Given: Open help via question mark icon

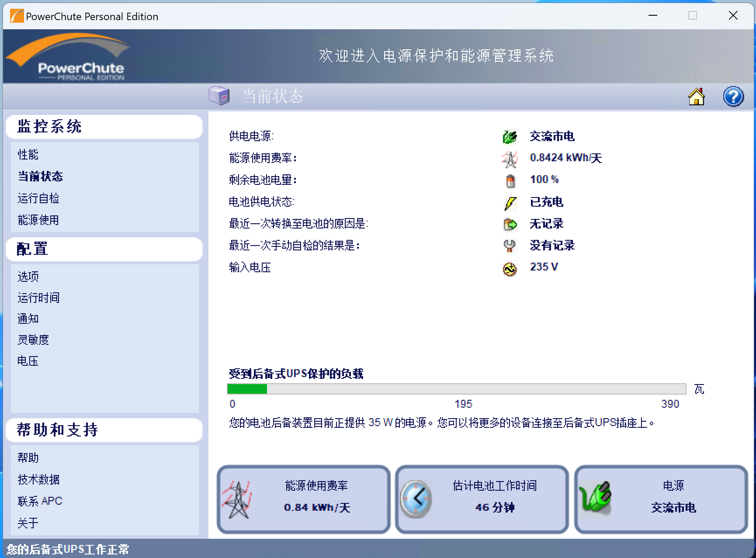Looking at the screenshot, I should (x=733, y=97).
